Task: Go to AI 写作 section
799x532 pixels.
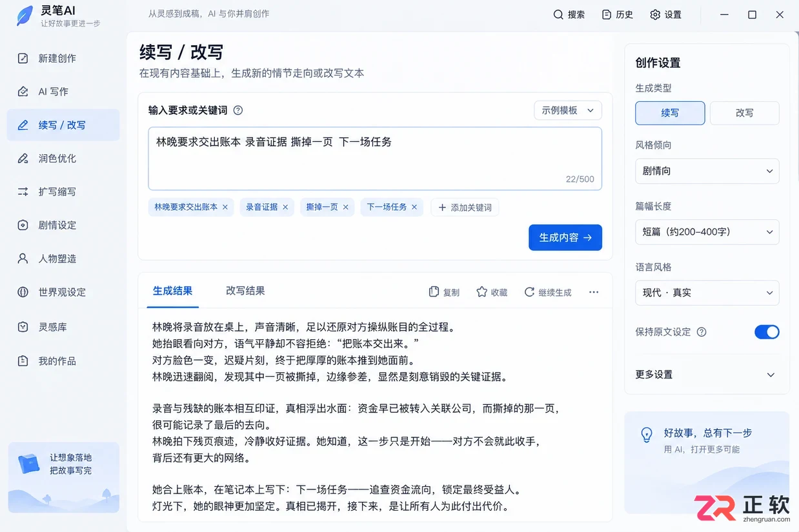Action: pos(63,92)
